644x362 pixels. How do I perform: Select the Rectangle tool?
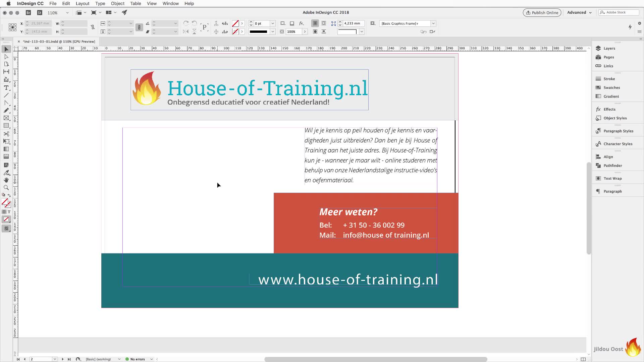point(6,126)
